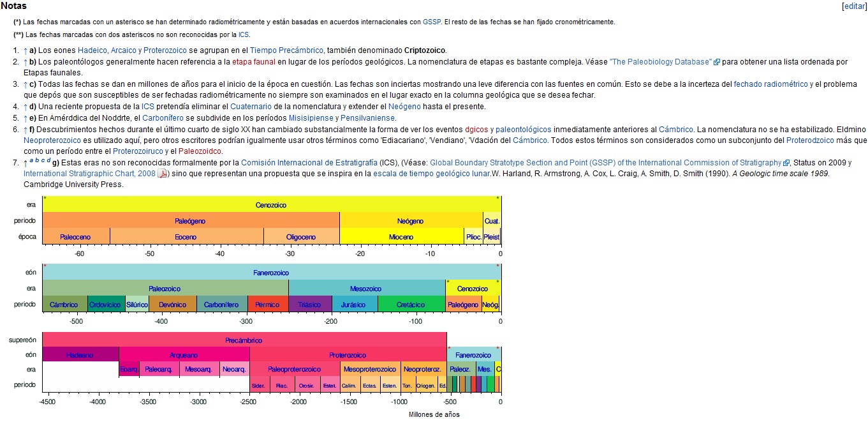
Task: Click Devónico period cell
Action: click(173, 305)
